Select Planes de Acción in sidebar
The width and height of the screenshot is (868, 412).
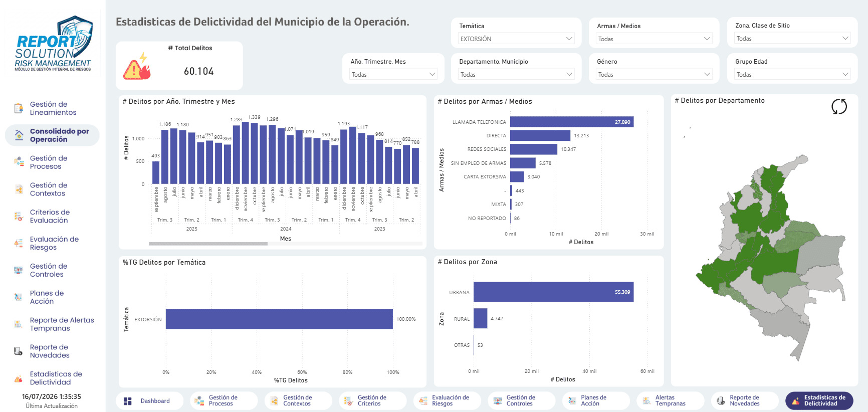click(52, 297)
